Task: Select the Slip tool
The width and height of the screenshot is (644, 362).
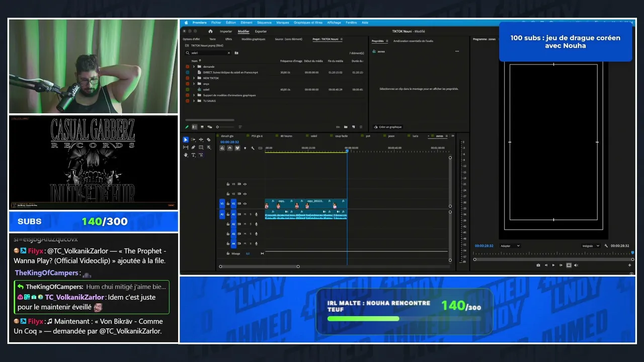Action: [186, 147]
